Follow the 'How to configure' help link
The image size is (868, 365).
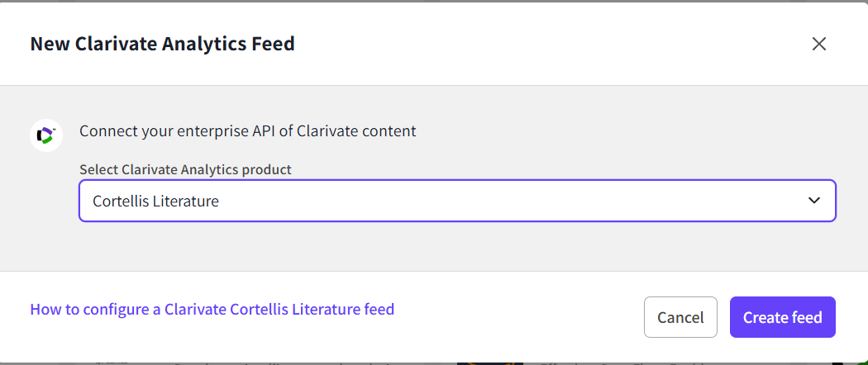point(212,310)
